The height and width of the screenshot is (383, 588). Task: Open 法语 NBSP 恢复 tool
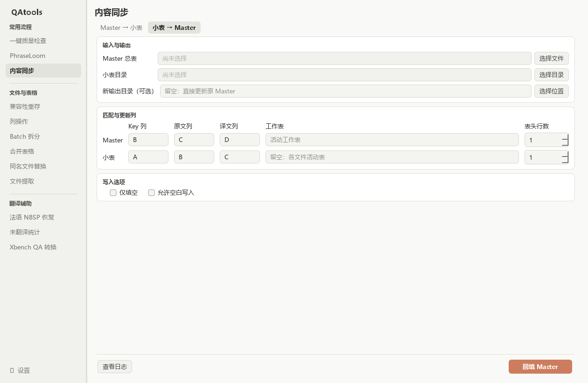(x=43, y=217)
